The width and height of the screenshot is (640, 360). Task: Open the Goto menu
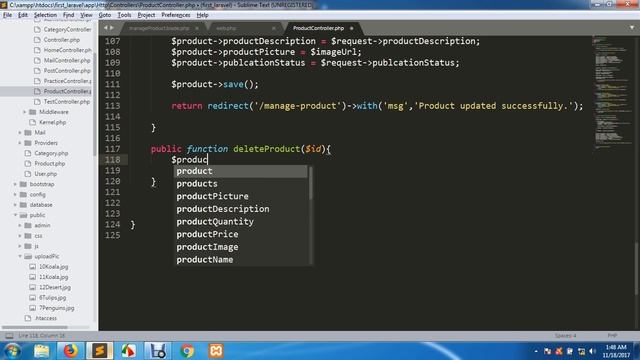click(105, 15)
